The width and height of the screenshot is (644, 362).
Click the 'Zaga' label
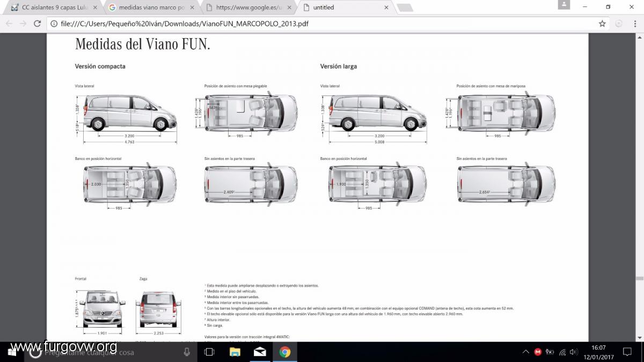point(143,279)
